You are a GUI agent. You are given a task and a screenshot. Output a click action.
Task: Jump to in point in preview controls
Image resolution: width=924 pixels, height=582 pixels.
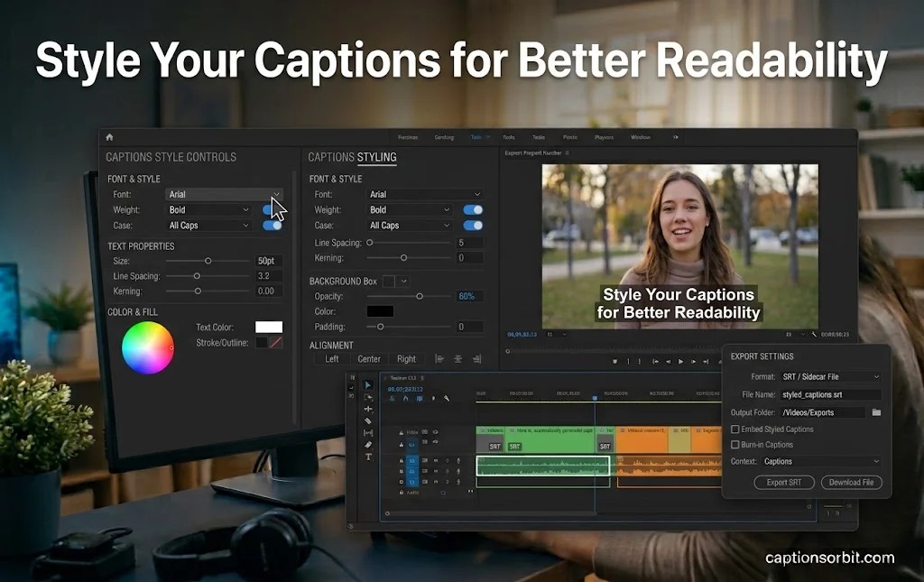tap(655, 361)
